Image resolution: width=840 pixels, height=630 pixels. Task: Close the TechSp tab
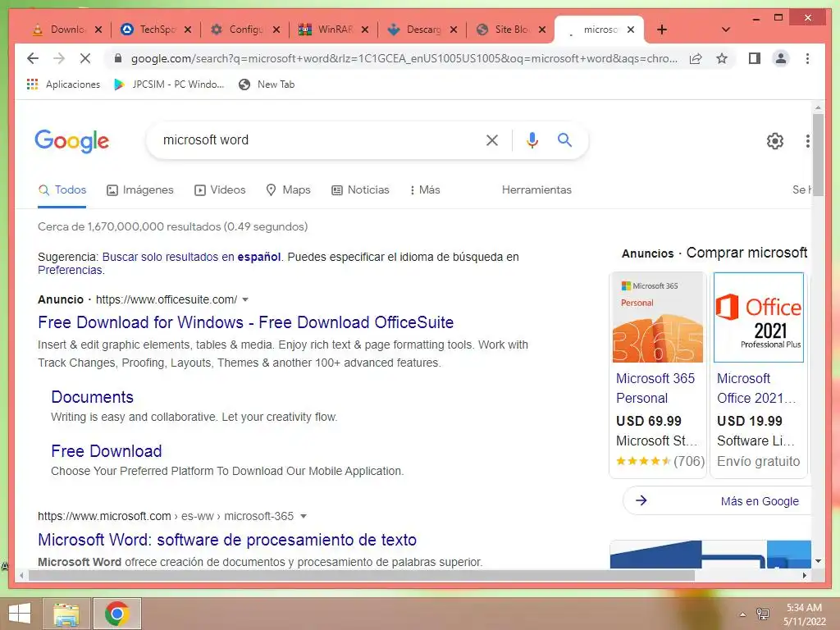point(188,30)
